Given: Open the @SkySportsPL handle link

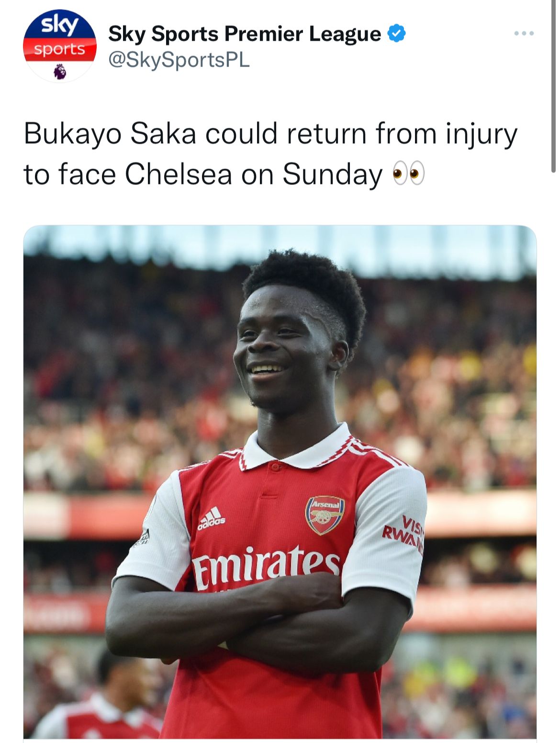Looking at the screenshot, I should coord(179,60).
